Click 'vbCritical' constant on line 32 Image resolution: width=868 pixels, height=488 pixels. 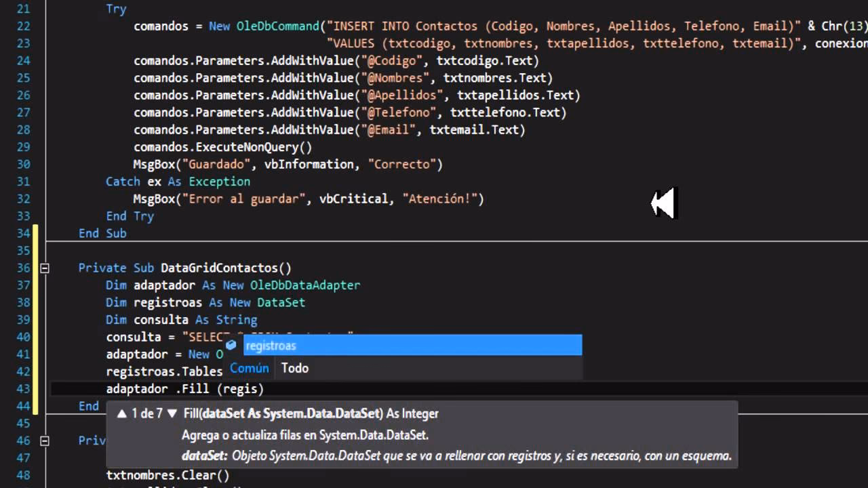[353, 199]
